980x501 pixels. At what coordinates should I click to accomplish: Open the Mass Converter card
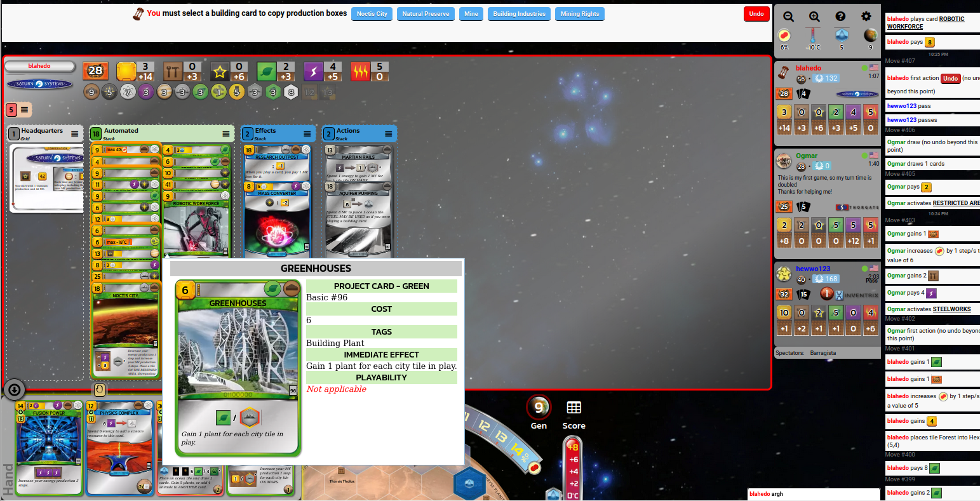pos(278,219)
